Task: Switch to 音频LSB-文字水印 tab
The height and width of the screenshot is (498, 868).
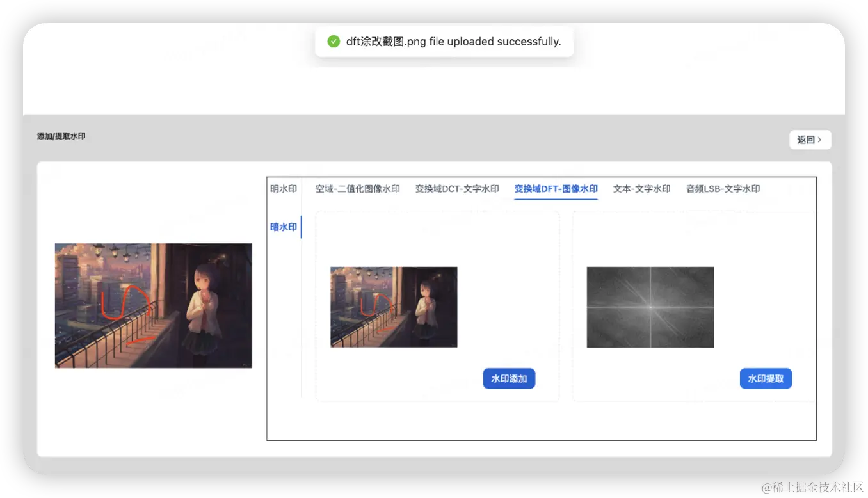Action: [723, 189]
